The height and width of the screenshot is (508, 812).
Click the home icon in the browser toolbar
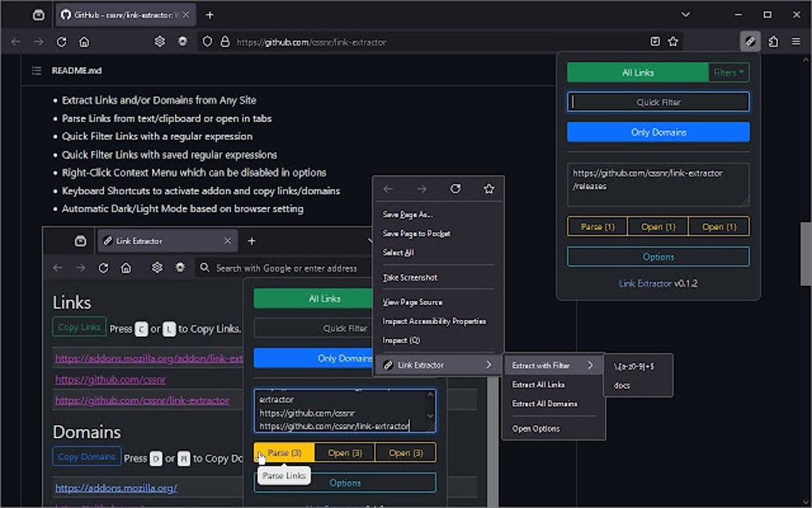click(85, 41)
